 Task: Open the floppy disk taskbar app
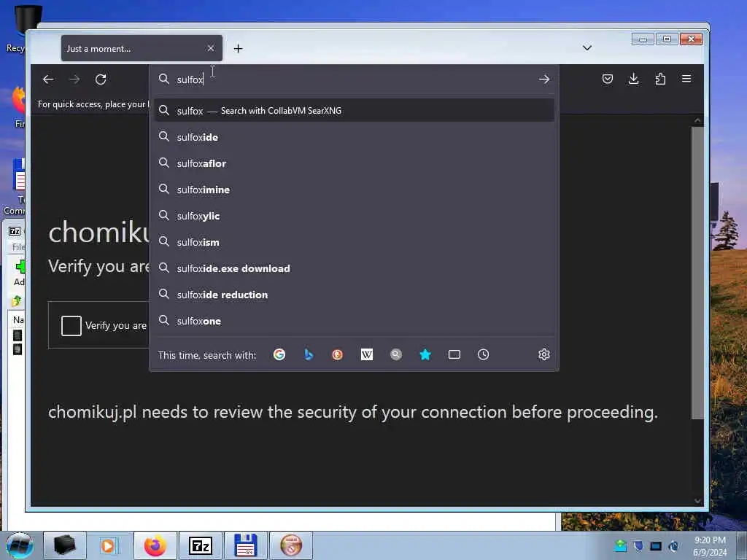[246, 545]
